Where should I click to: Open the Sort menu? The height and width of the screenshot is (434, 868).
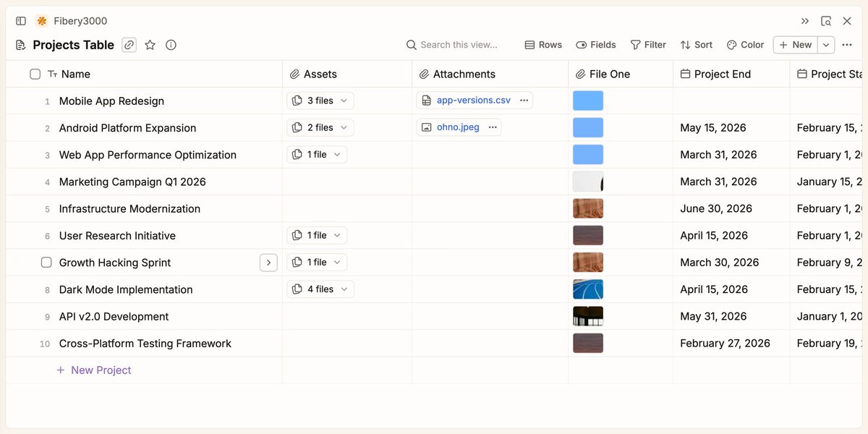tap(697, 45)
